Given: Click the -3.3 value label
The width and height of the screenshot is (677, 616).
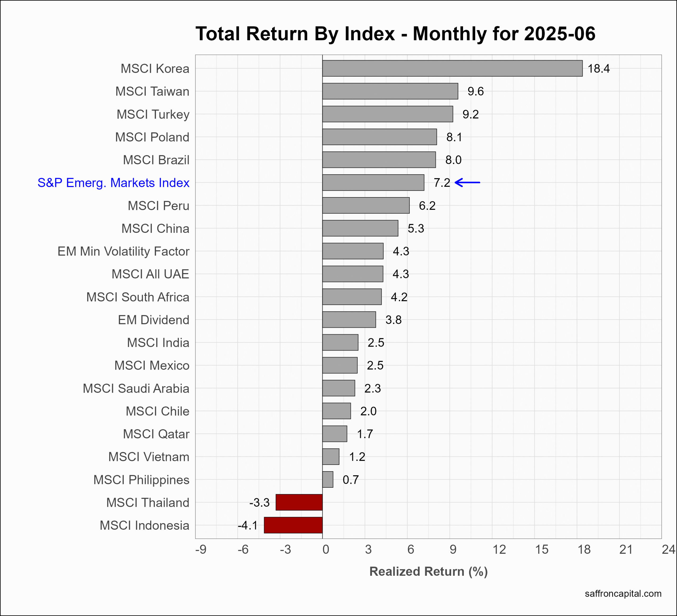Looking at the screenshot, I should (259, 502).
